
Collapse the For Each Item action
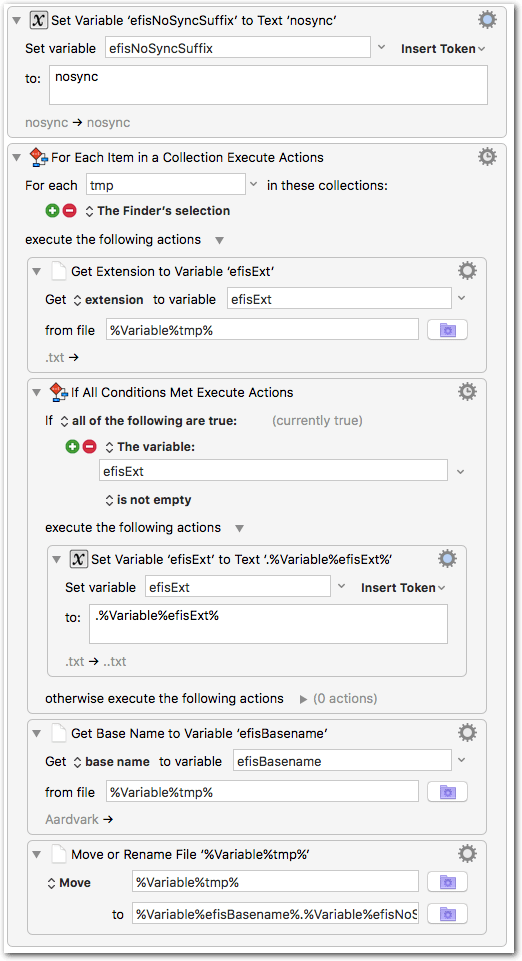(x=17, y=158)
